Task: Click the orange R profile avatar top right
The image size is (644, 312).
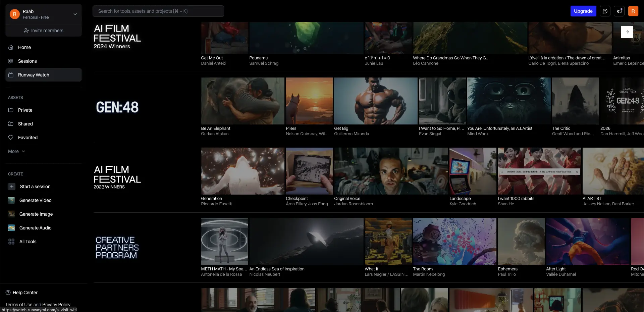Action: 633,11
